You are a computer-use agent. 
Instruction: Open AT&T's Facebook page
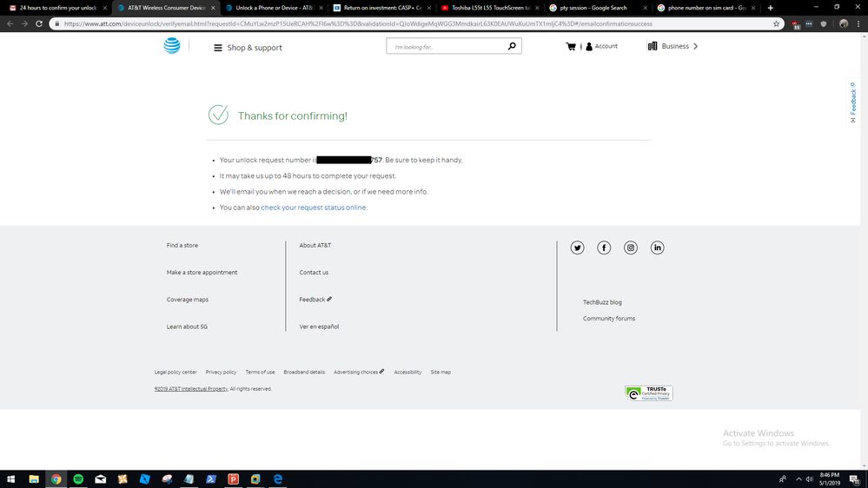pyautogui.click(x=604, y=247)
